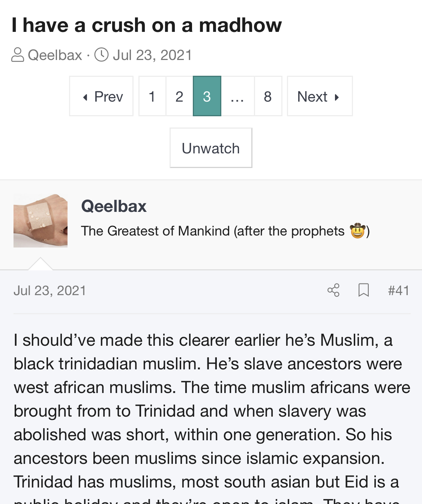Viewport: 422px width, 504px height.
Task: Open Qeelbax's avatar image
Action: pyautogui.click(x=41, y=220)
